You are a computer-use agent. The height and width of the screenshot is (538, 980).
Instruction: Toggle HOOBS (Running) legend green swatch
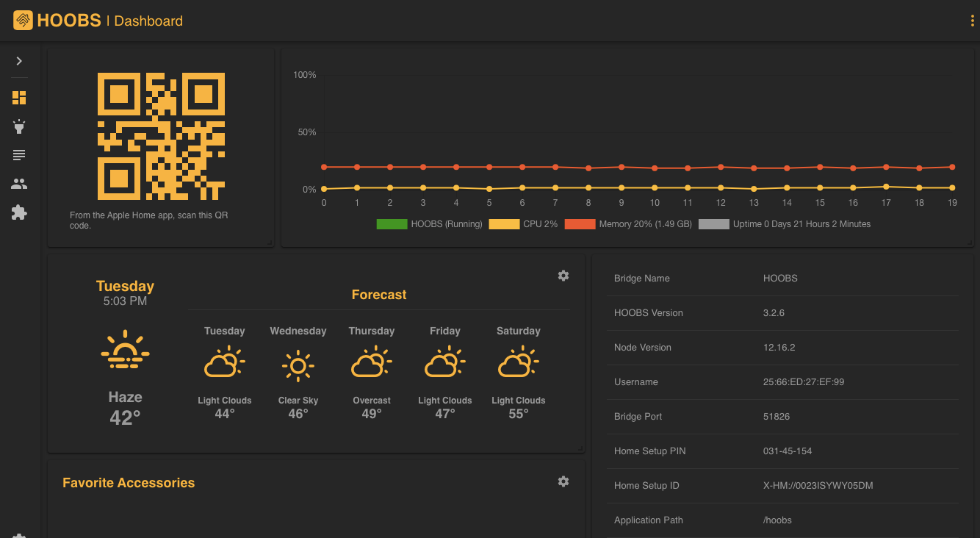coord(392,224)
